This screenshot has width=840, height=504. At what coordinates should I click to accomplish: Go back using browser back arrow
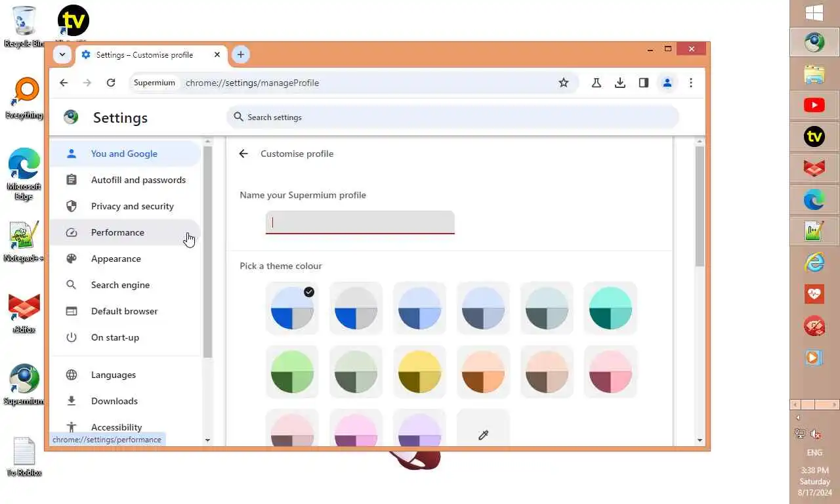[x=64, y=83]
